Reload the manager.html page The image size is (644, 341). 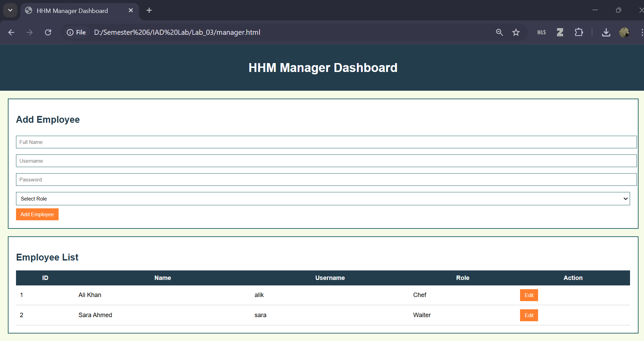pyautogui.click(x=48, y=32)
